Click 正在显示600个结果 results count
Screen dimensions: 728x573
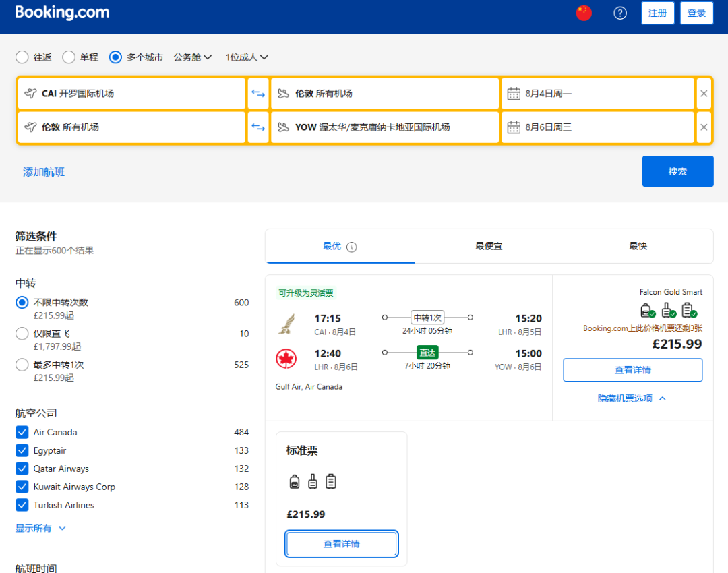55,251
